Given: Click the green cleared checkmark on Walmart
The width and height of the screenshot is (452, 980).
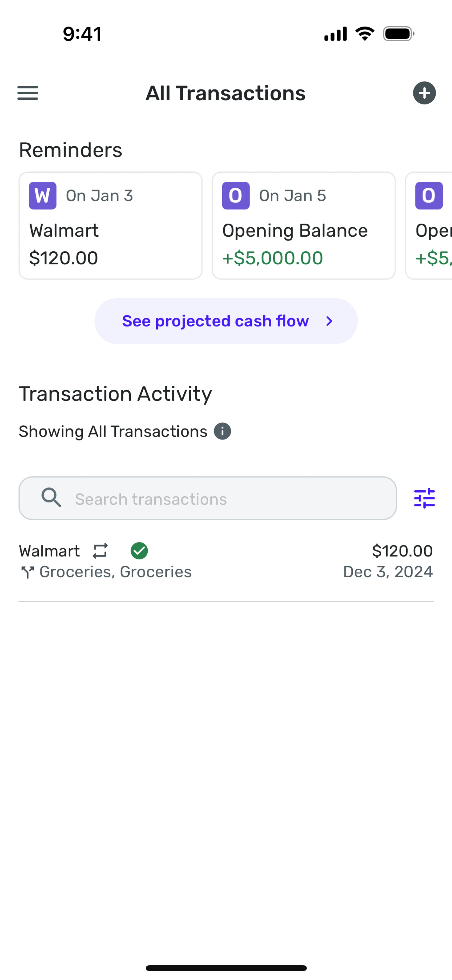Looking at the screenshot, I should 139,551.
